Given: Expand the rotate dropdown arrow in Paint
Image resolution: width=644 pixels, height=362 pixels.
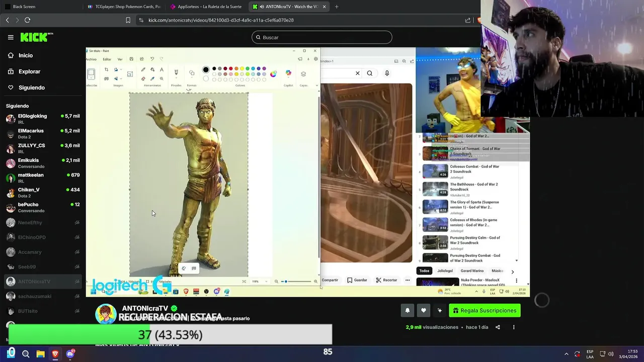Looking at the screenshot, I should point(121,69).
